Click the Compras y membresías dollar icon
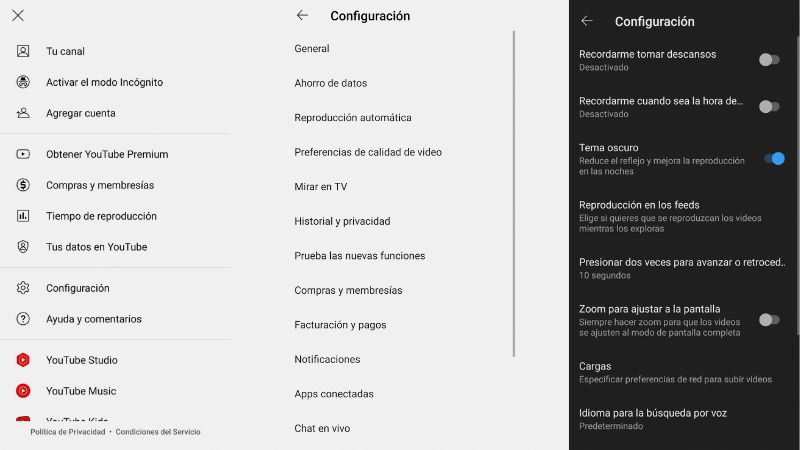The image size is (800, 450). pos(23,185)
